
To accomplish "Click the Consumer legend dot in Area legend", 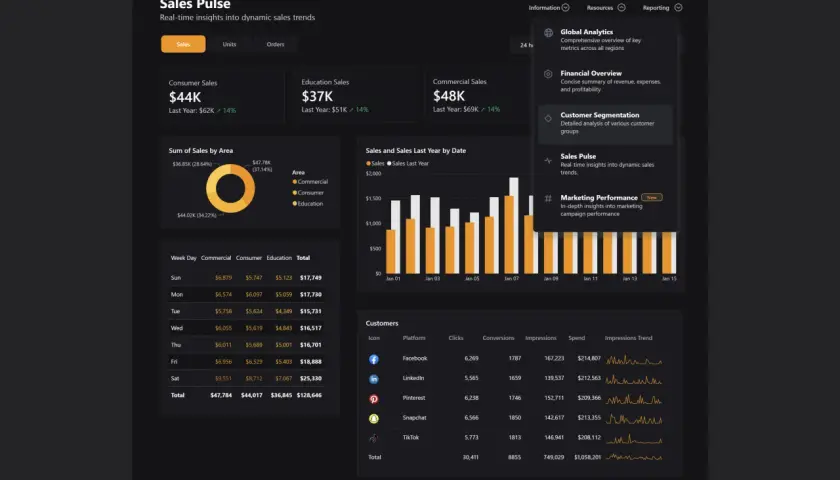I will pos(295,192).
